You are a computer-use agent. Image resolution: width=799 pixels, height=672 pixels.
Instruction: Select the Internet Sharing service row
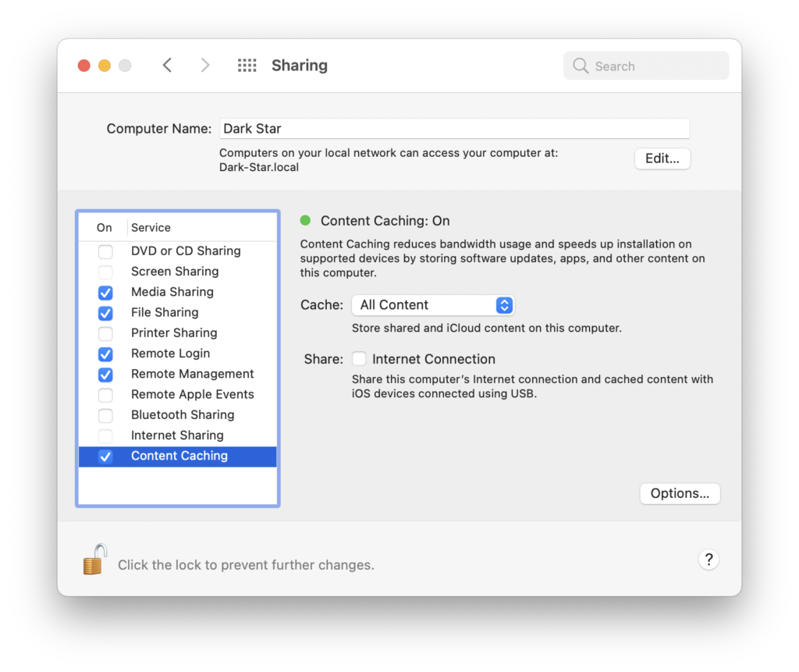point(177,436)
